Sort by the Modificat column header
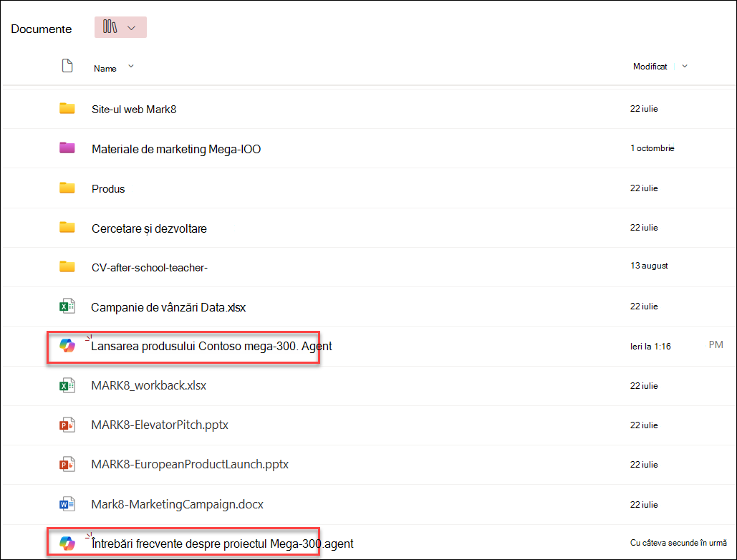 pyautogui.click(x=650, y=67)
